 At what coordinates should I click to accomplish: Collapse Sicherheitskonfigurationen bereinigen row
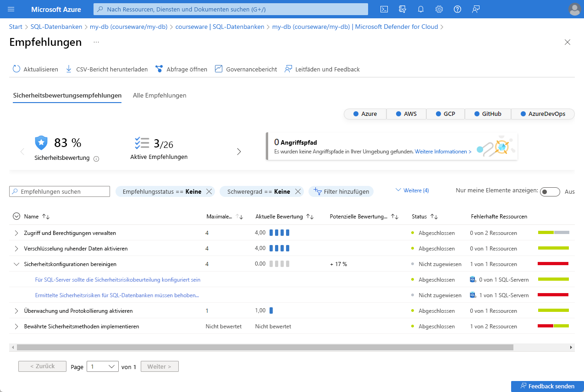[17, 264]
